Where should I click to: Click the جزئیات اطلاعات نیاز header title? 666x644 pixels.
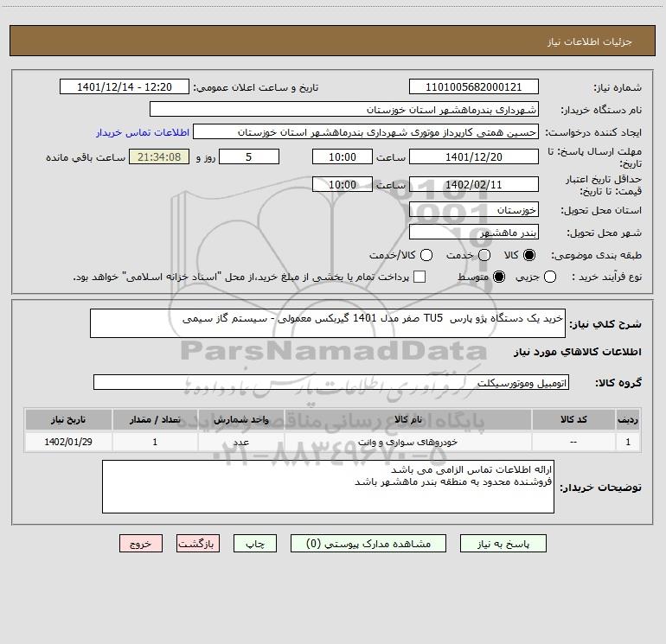coord(589,41)
